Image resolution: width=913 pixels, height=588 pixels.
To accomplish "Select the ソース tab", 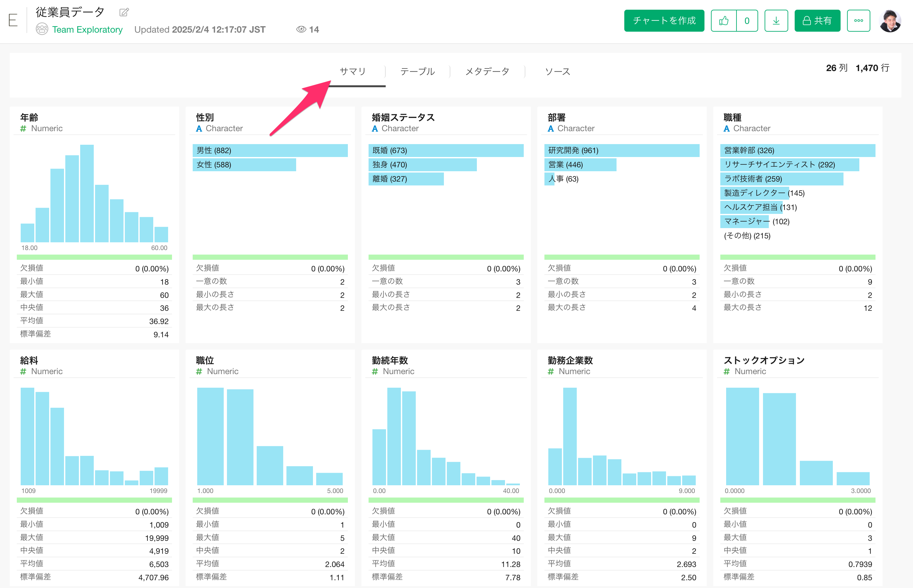I will 557,71.
